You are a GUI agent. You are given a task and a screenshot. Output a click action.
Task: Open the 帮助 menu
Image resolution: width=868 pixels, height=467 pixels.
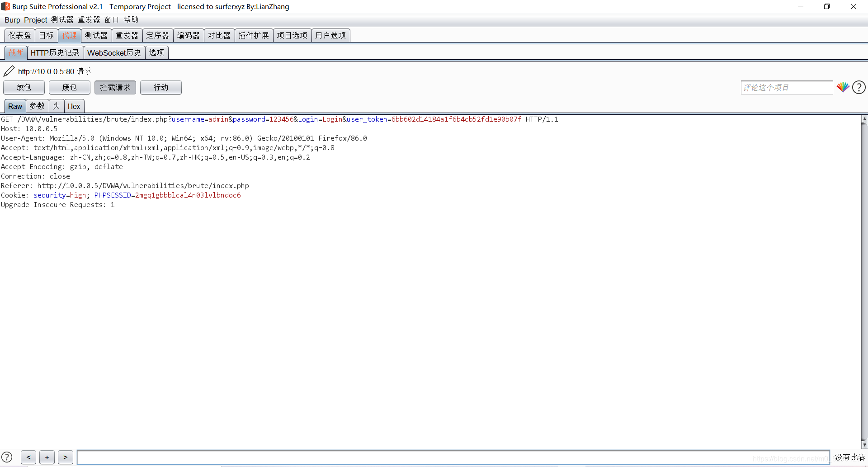[131, 20]
